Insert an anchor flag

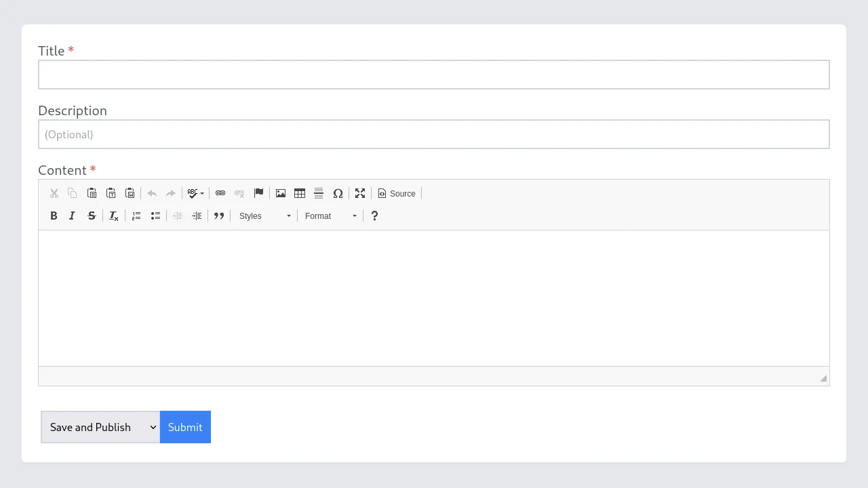tap(258, 193)
